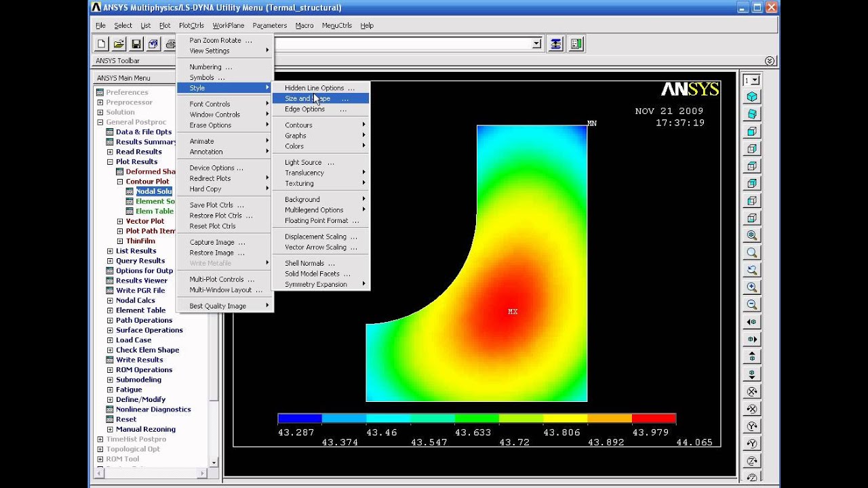Click the Save floppy disk icon
The height and width of the screenshot is (488, 868).
[136, 44]
